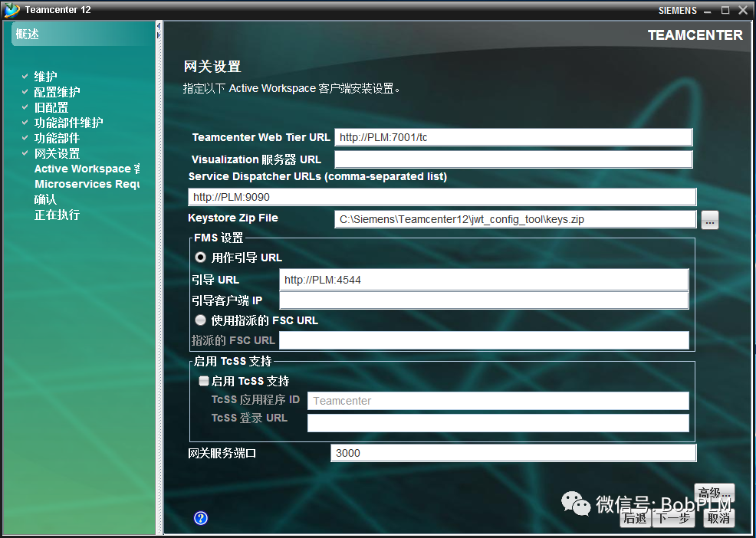756x538 pixels.
Task: Click the TcSS 应用程序 ID field
Action: click(498, 401)
